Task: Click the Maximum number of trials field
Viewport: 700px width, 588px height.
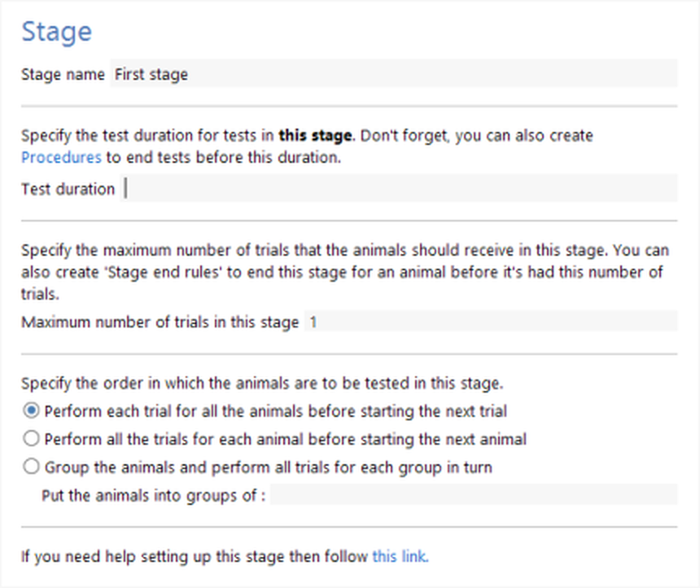Action: click(x=488, y=322)
